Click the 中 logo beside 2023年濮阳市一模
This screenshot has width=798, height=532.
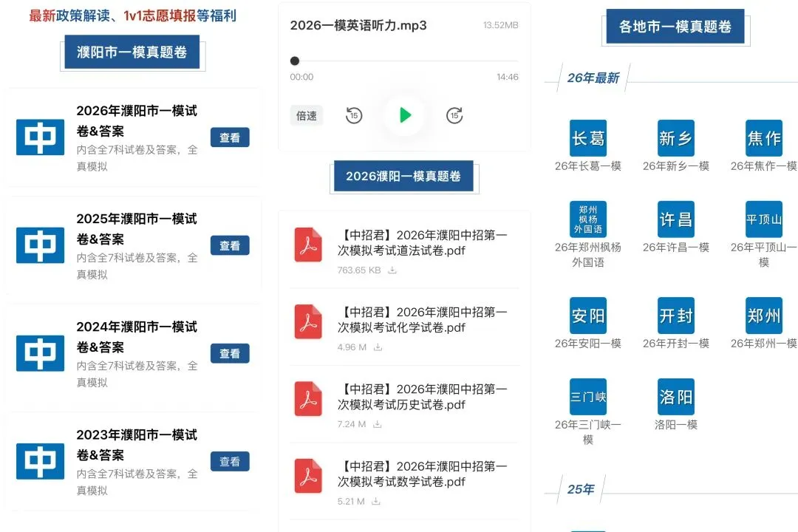40,461
